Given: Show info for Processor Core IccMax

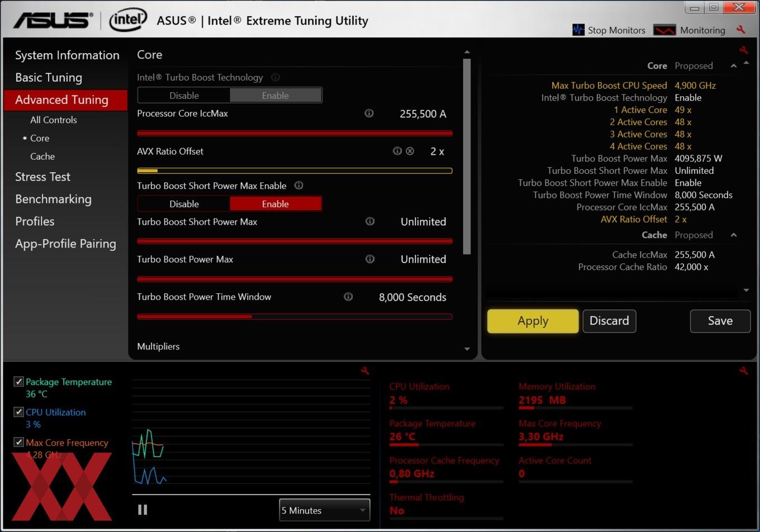Looking at the screenshot, I should click(x=369, y=113).
